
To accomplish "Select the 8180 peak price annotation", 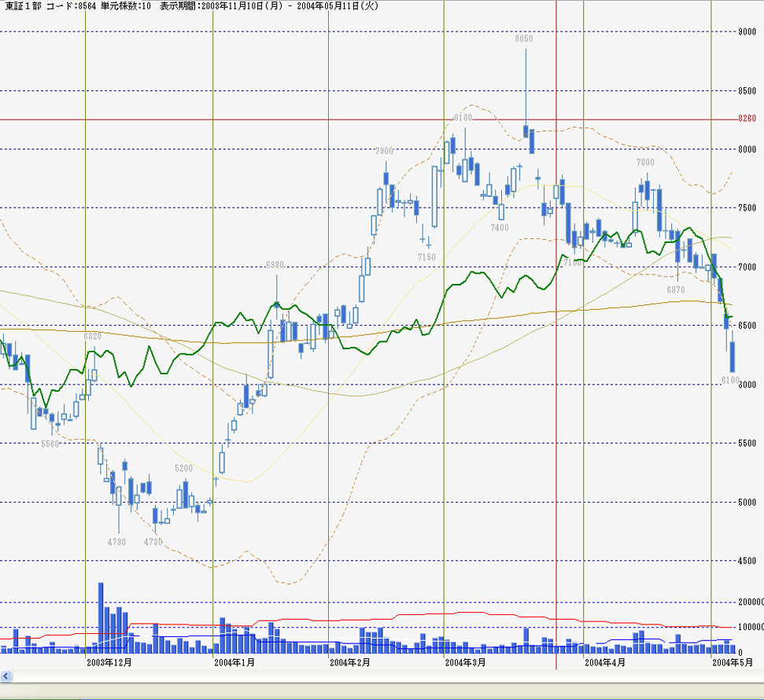I will click(463, 118).
